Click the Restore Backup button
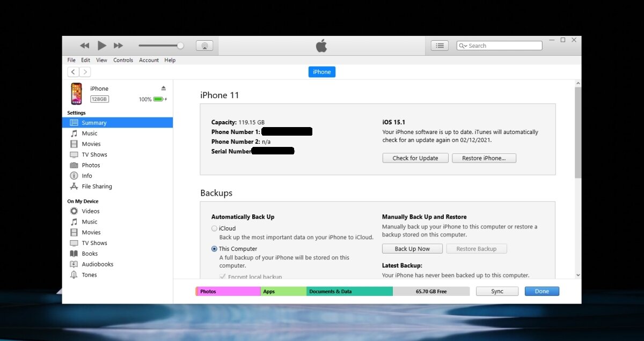The image size is (644, 341). (477, 249)
